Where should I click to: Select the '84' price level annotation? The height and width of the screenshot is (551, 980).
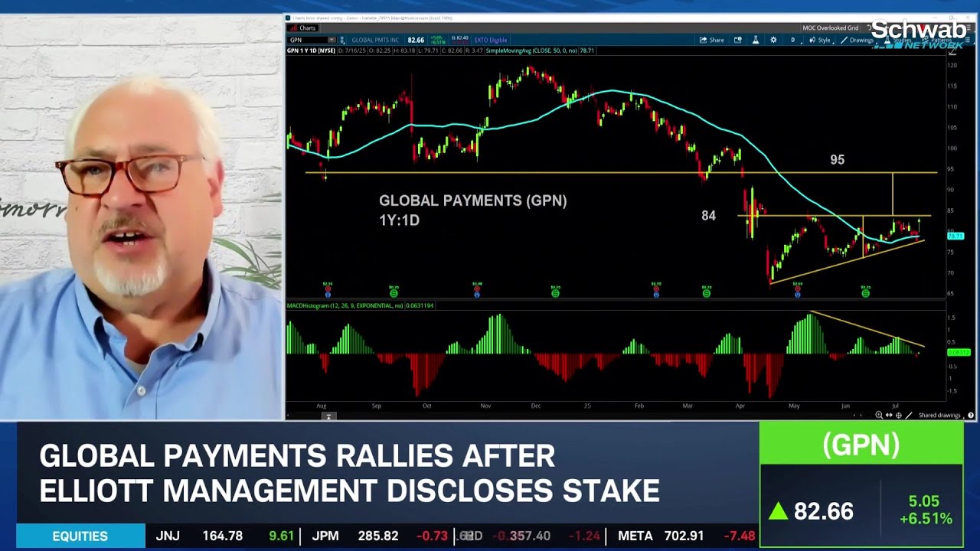coord(709,216)
